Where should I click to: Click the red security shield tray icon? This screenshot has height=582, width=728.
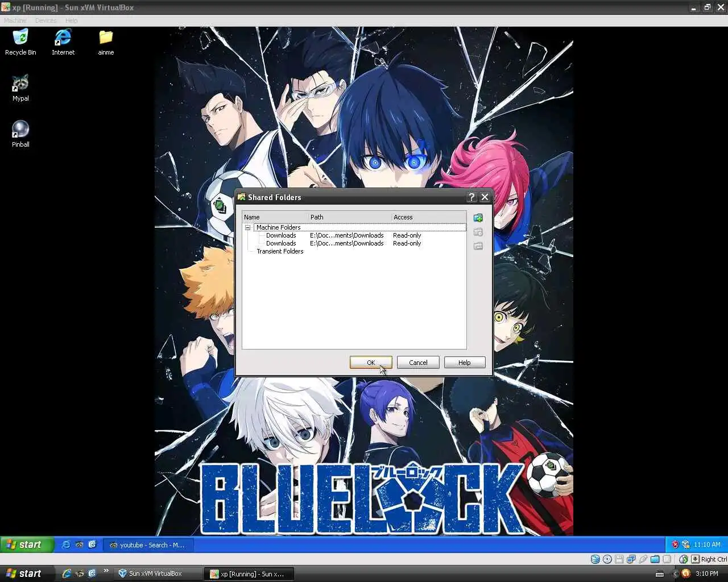point(675,544)
